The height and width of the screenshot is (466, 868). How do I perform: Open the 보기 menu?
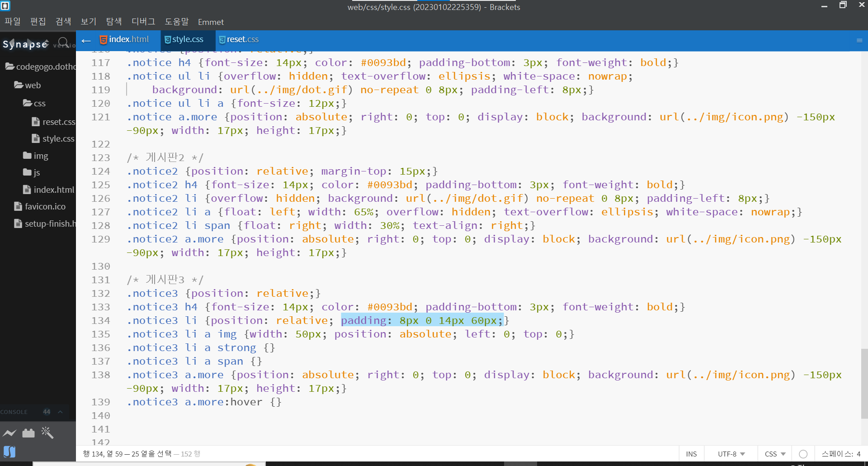point(89,22)
